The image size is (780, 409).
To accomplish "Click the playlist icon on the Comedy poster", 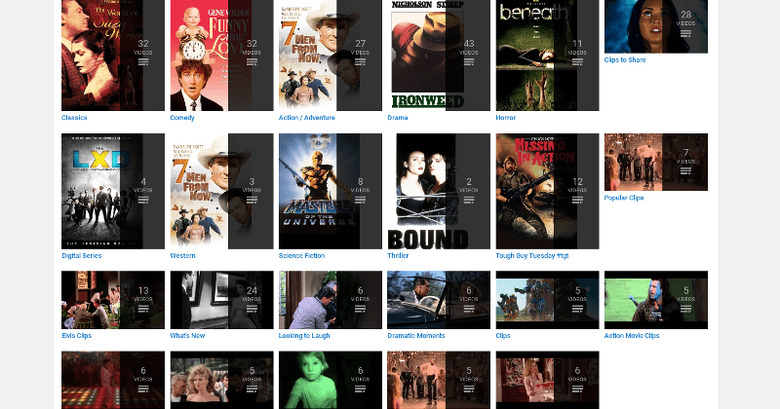I will pos(252,62).
